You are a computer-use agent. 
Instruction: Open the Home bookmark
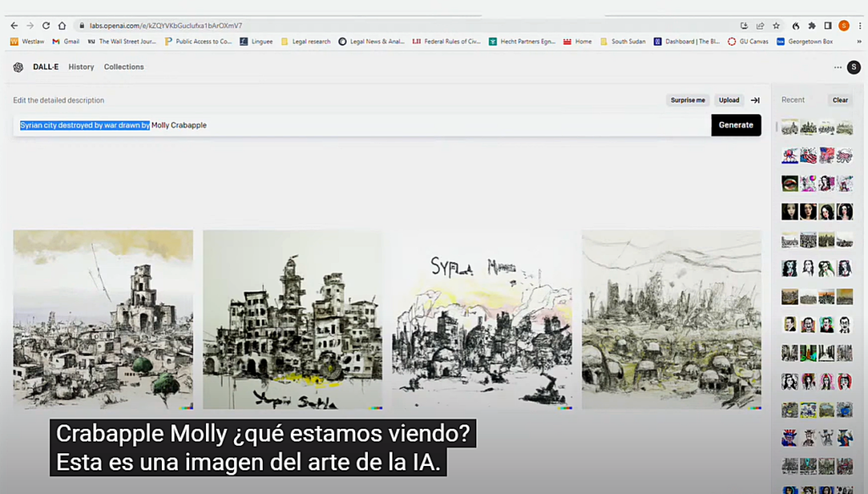(x=577, y=42)
